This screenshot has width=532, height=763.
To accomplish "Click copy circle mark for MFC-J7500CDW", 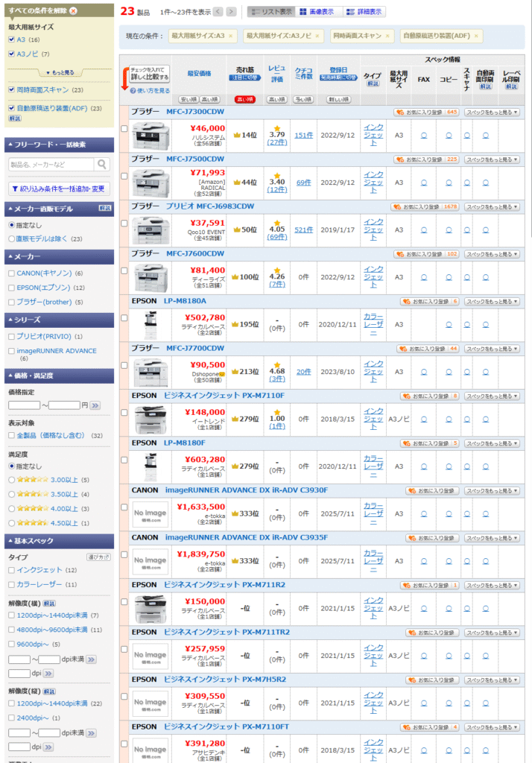I will 449,183.
